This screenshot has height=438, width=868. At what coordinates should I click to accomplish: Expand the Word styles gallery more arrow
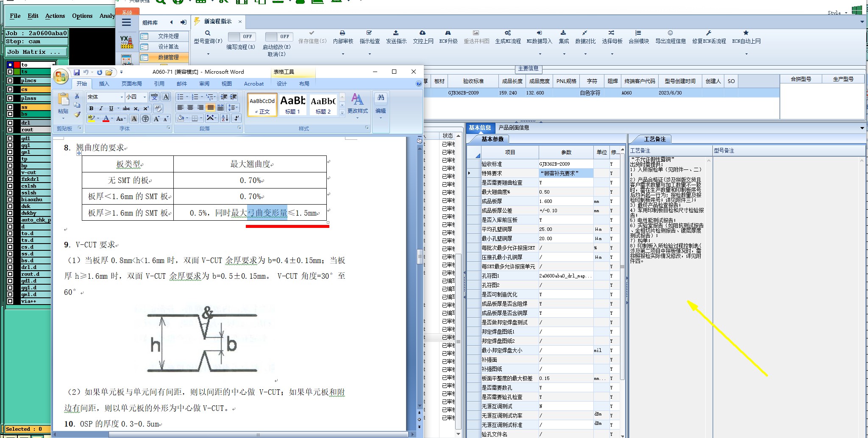[342, 113]
